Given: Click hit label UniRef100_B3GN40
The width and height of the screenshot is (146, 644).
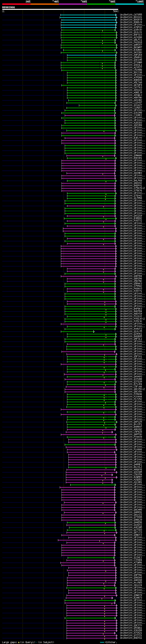Looking at the screenshot, I should pyautogui.click(x=131, y=50).
